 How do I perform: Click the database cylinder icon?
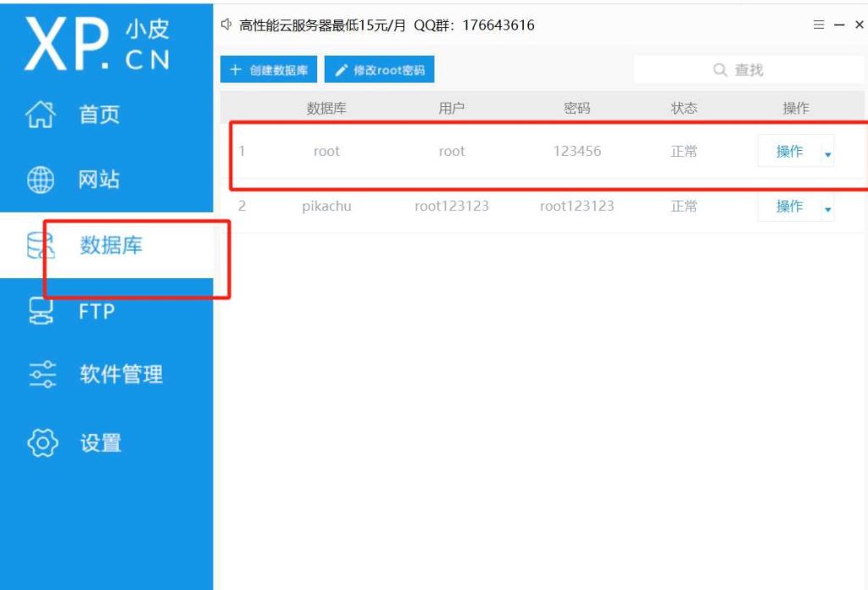pos(41,246)
